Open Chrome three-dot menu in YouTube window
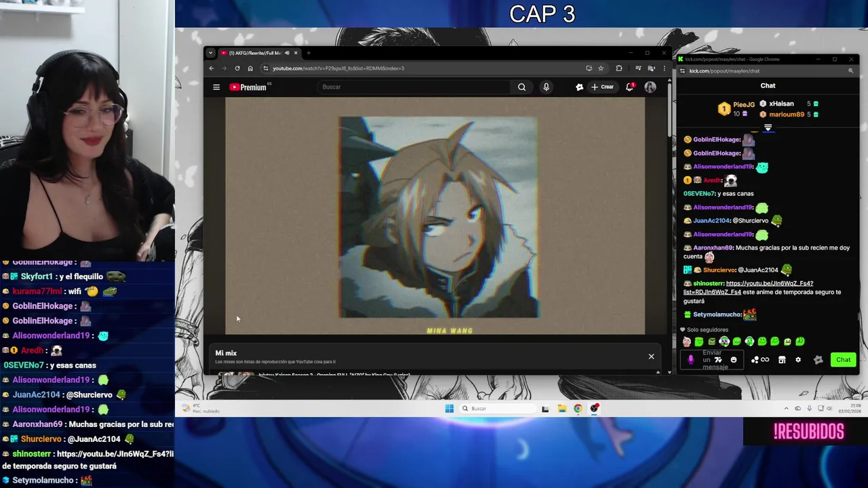 (664, 68)
